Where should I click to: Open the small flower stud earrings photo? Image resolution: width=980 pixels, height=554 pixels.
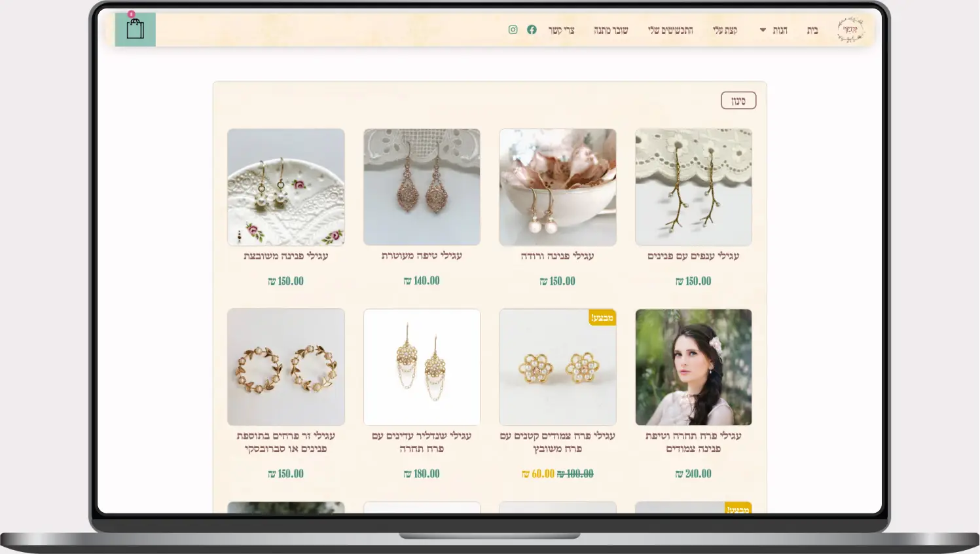coord(558,367)
